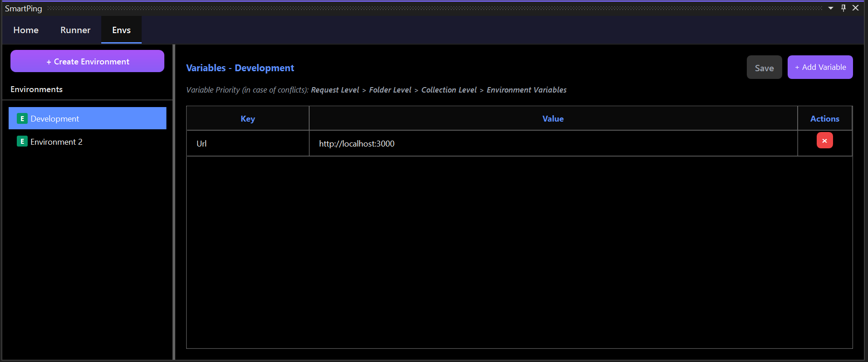Click the Key column header
Screen dimensions: 868x362
(x=247, y=118)
